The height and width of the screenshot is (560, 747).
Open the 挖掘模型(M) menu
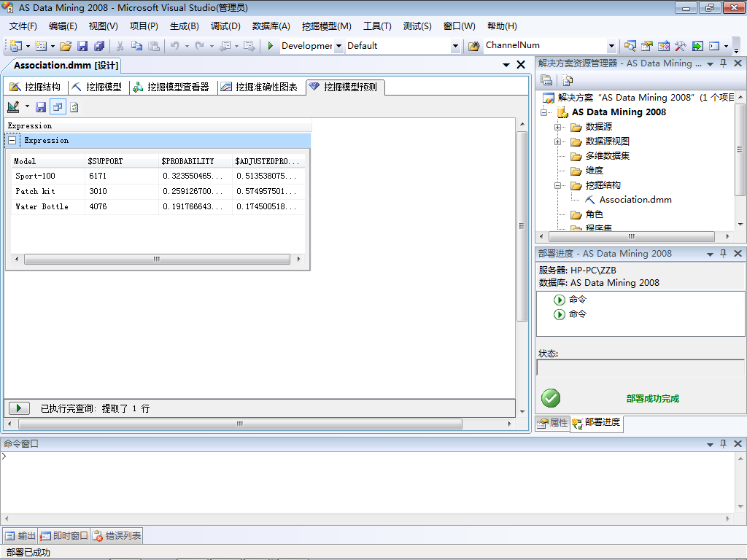point(327,26)
